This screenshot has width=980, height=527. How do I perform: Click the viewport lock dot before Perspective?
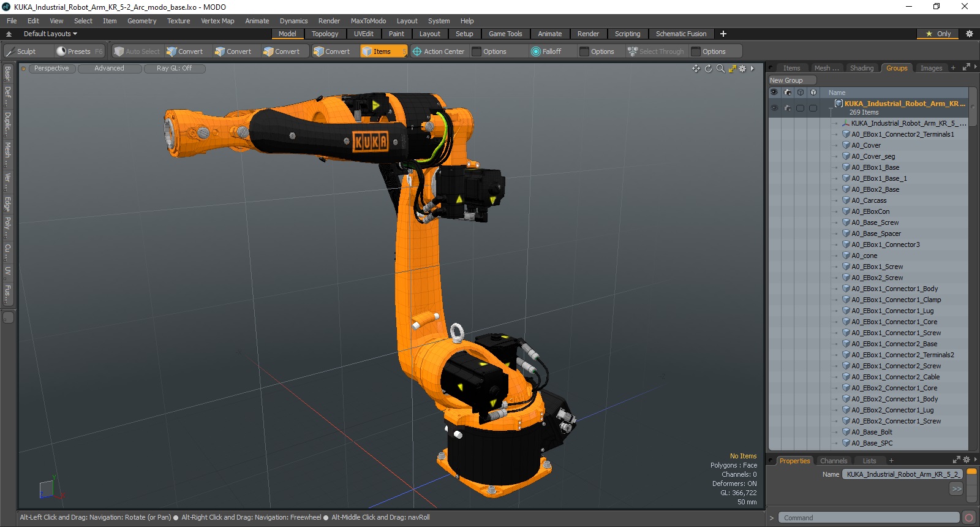(x=24, y=69)
